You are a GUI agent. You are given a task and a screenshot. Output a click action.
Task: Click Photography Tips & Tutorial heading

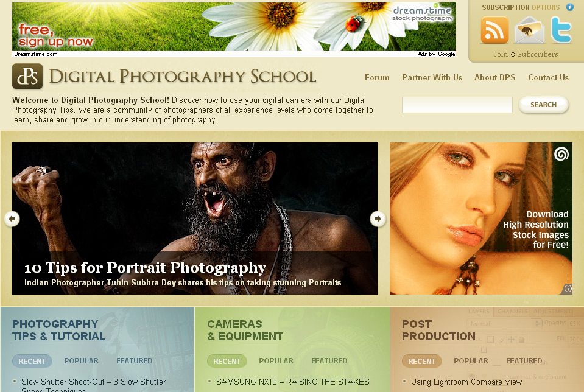[59, 330]
